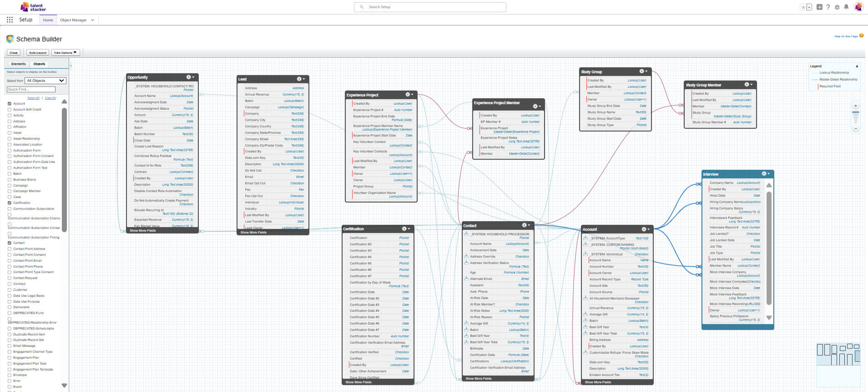868x392 pixels.
Task: Enable the Campaign object checkbox
Action: pyautogui.click(x=10, y=185)
